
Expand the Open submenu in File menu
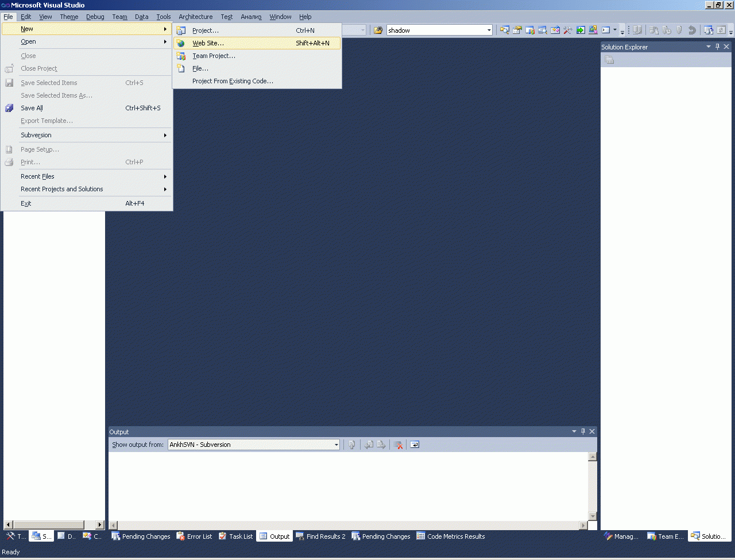coord(87,41)
